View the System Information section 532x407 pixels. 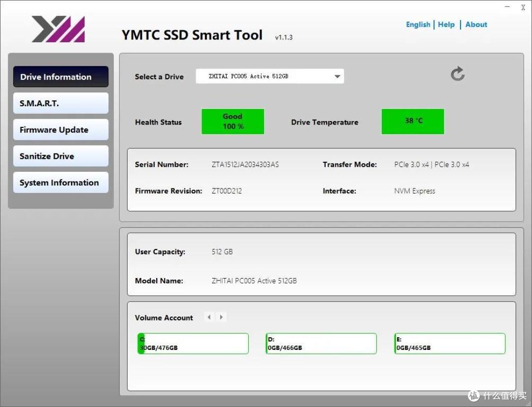pyautogui.click(x=61, y=182)
